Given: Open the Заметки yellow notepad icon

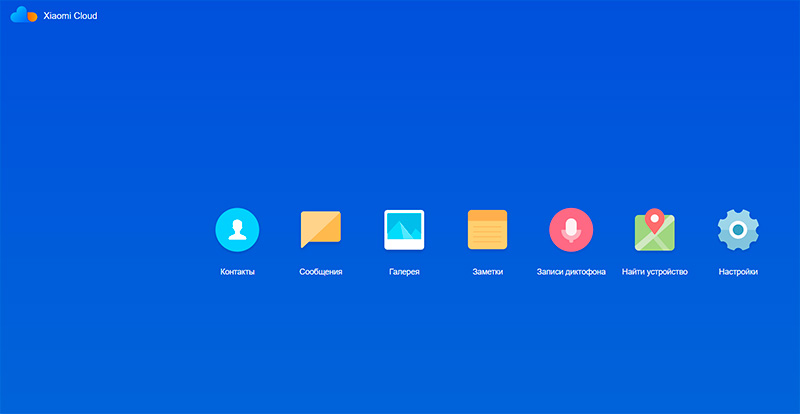Looking at the screenshot, I should pos(488,230).
